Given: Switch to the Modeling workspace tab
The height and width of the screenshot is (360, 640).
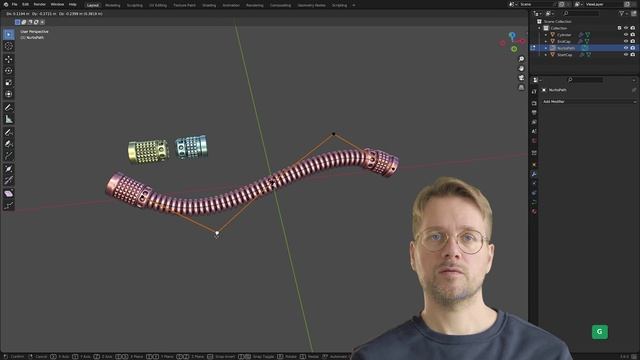Looking at the screenshot, I should point(113,5).
